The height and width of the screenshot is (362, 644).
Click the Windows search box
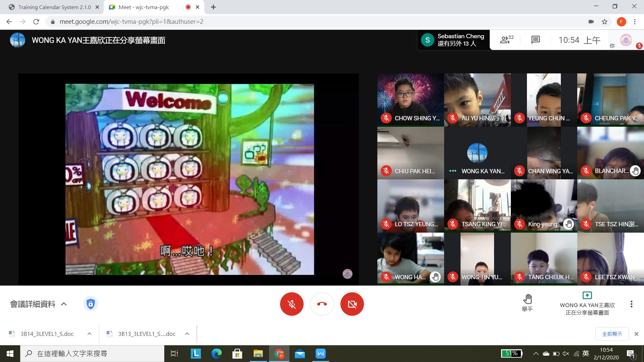point(92,354)
